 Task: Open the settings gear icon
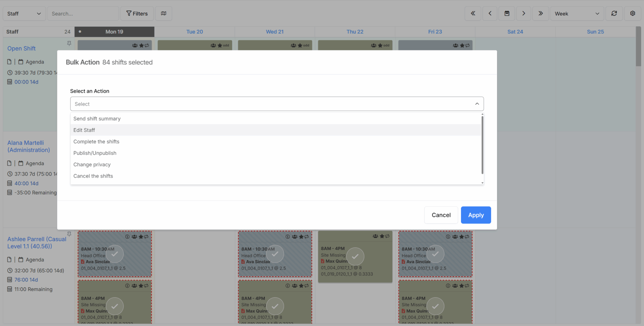coord(633,14)
